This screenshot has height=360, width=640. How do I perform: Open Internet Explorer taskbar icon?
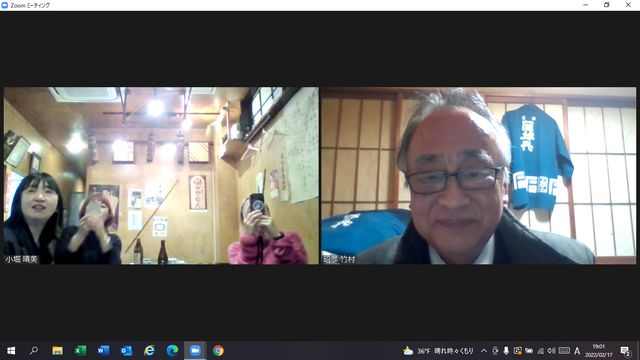[x=149, y=351]
